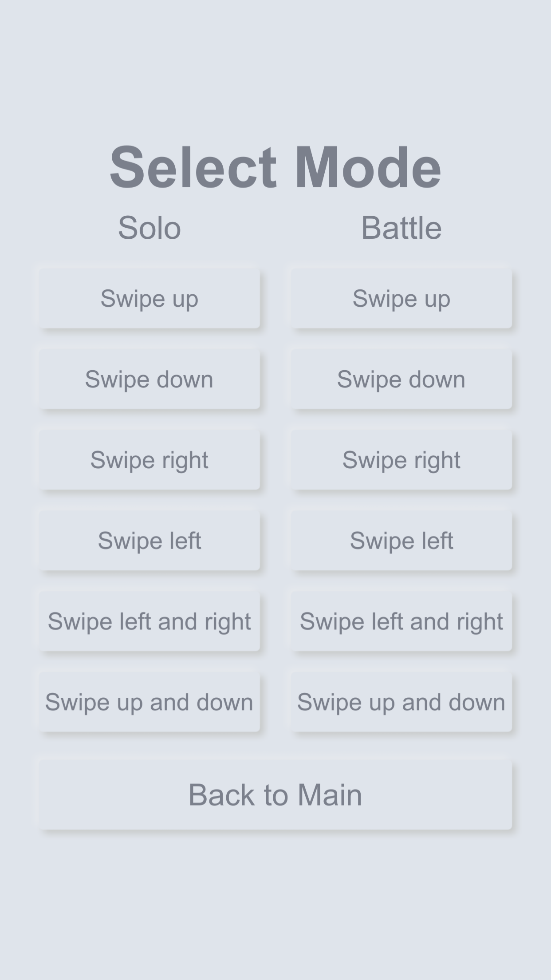Pick Battle Swipe left mode
551x980 pixels.
tap(401, 541)
